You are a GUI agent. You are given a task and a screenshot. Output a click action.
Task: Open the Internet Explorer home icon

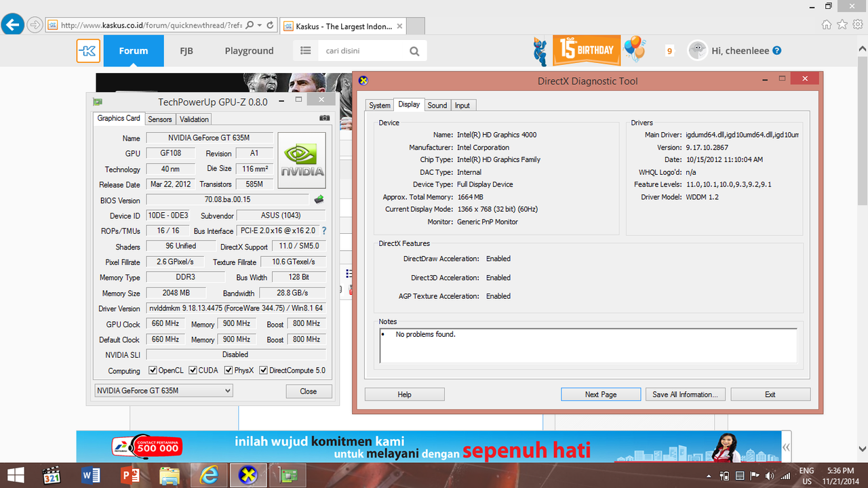click(x=827, y=24)
